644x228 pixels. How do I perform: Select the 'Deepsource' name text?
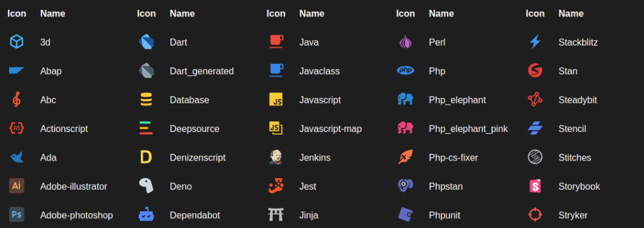tap(195, 128)
